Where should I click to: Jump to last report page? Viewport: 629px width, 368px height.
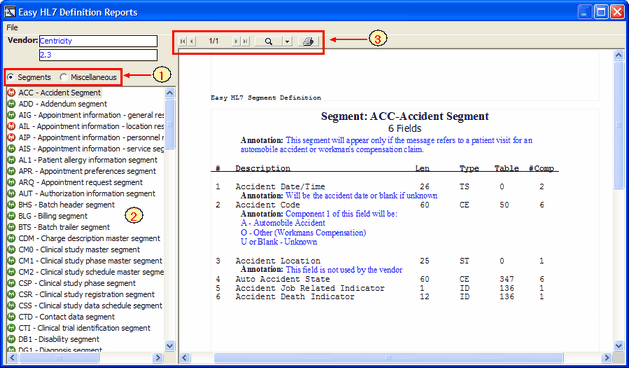coord(245,41)
